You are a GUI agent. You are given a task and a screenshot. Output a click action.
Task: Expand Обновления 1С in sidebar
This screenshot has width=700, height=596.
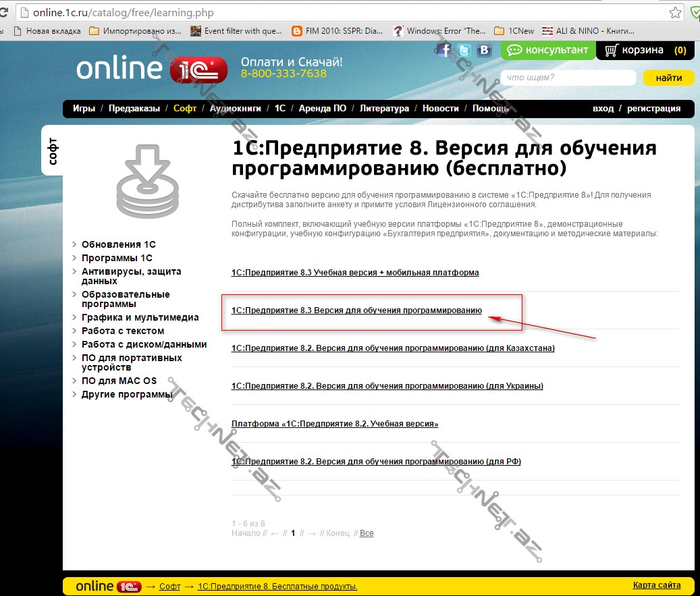pos(119,244)
